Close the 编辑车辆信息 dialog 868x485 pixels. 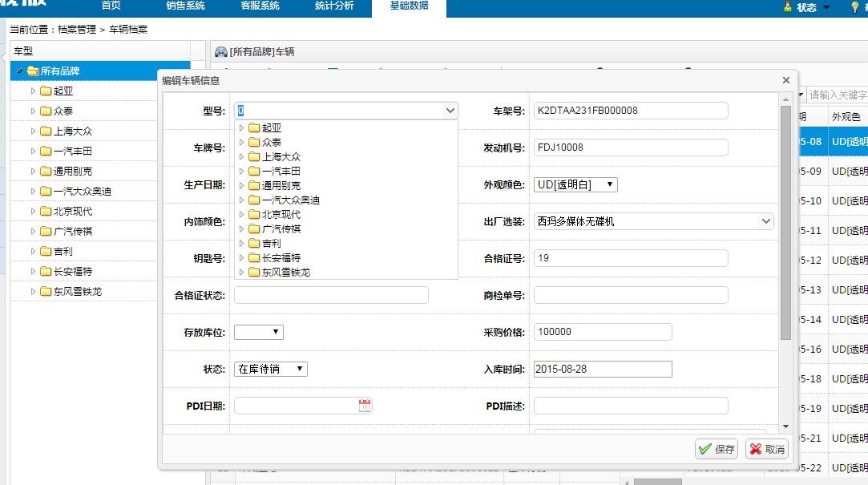786,80
